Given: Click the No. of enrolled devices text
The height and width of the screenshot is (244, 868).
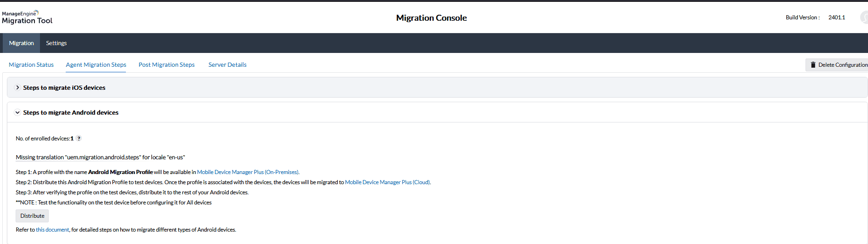Looking at the screenshot, I should coord(45,139).
